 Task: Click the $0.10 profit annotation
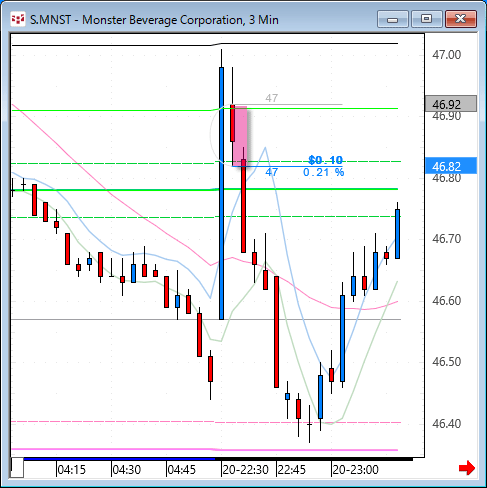(325, 160)
